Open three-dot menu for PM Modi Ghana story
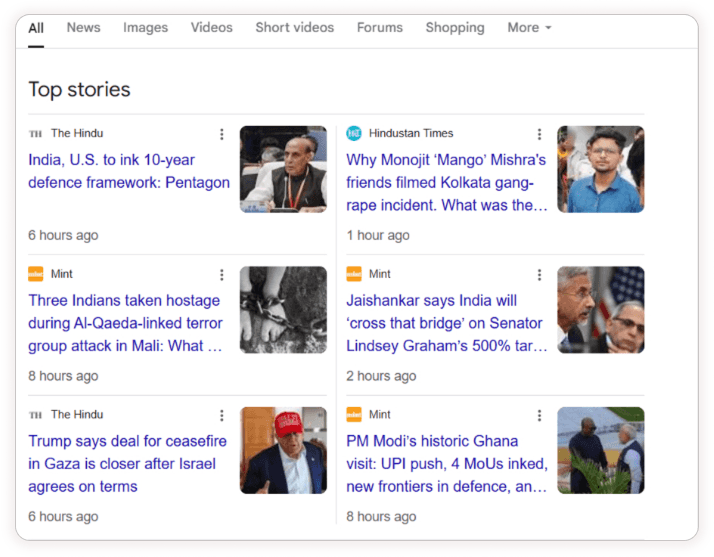This screenshot has height=557, width=714. click(540, 415)
